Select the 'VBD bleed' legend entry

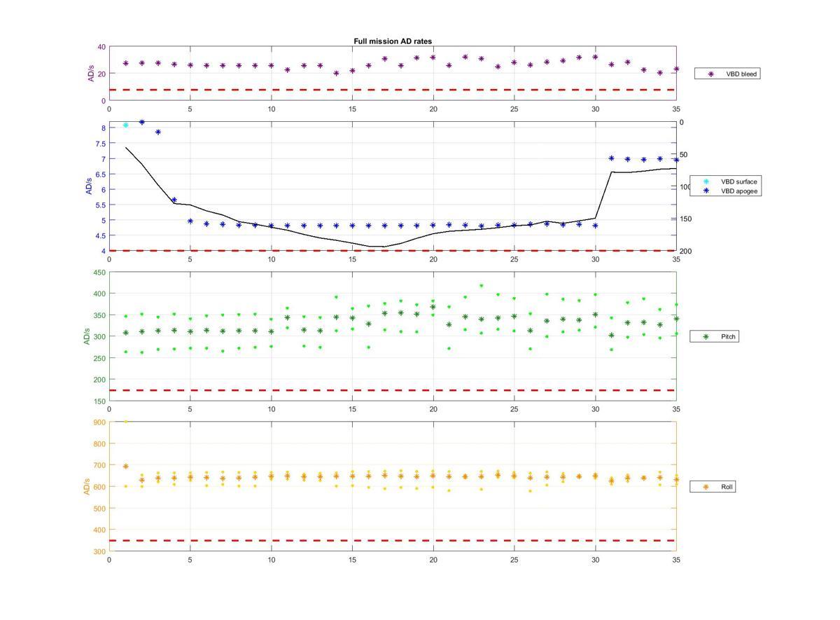coord(727,74)
